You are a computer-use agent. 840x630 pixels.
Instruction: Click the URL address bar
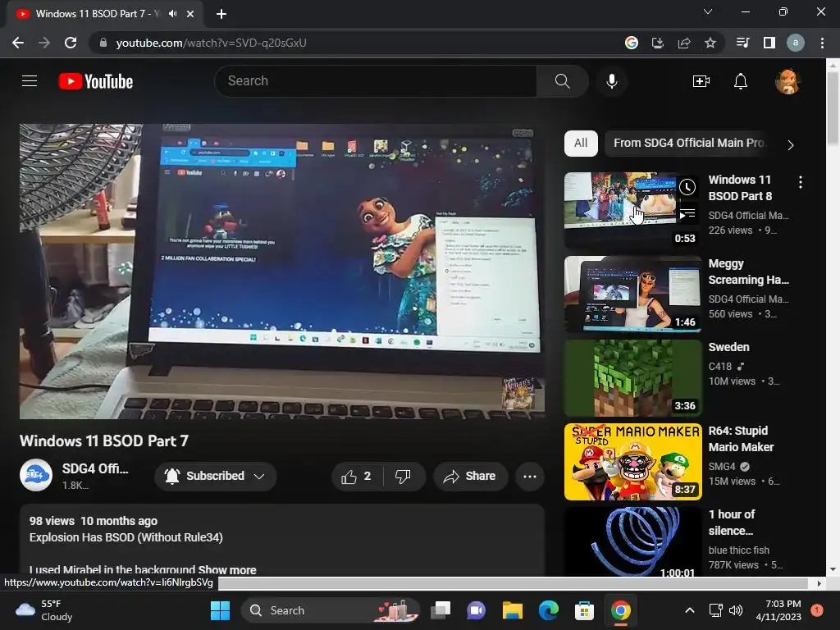(x=354, y=43)
